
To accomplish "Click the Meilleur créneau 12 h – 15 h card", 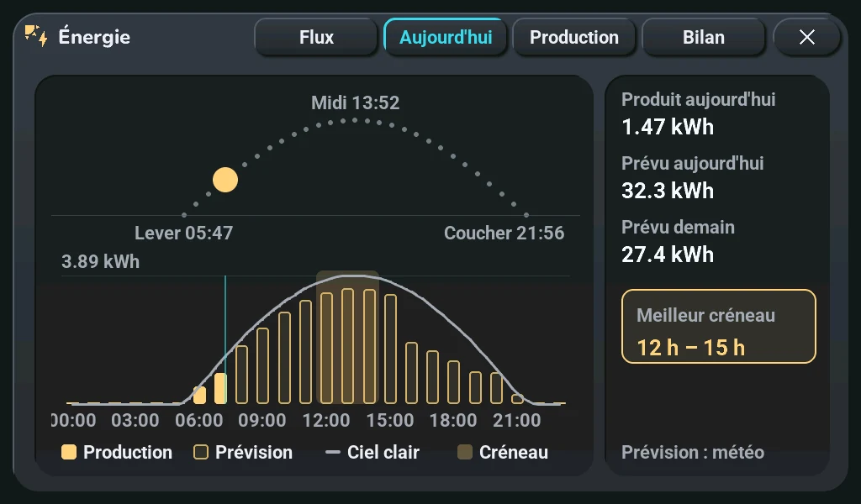I will [719, 326].
